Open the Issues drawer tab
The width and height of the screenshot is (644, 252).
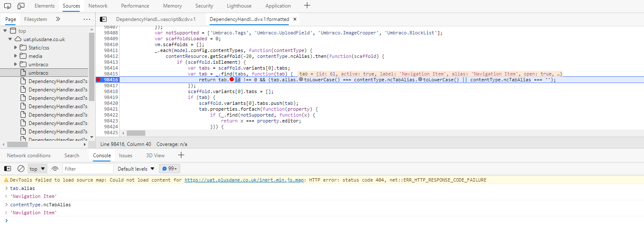(x=126, y=155)
